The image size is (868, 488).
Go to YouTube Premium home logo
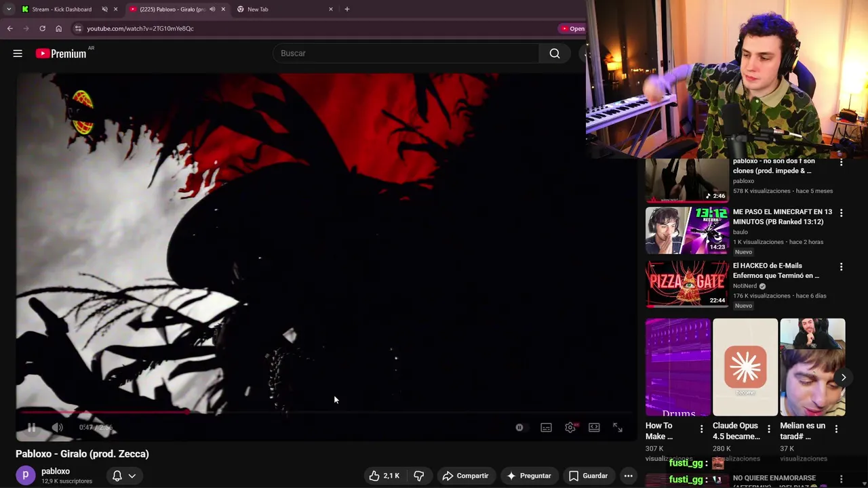[61, 54]
